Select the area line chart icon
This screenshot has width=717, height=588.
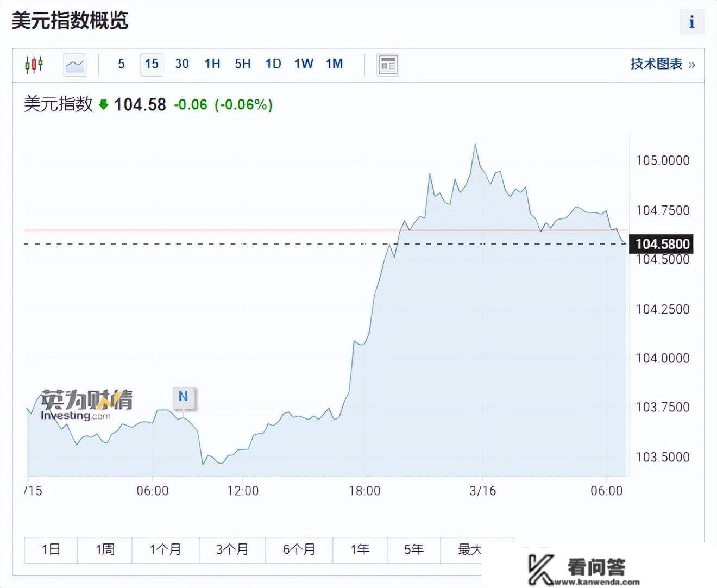tap(75, 65)
